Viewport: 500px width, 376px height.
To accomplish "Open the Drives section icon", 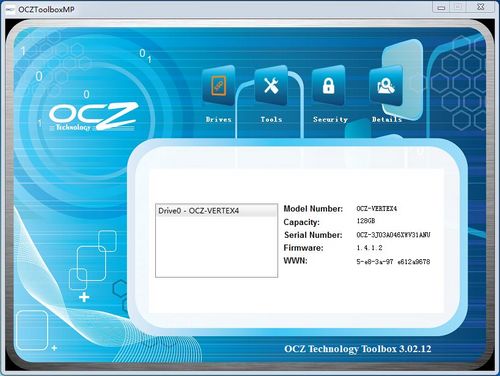I will (x=219, y=85).
